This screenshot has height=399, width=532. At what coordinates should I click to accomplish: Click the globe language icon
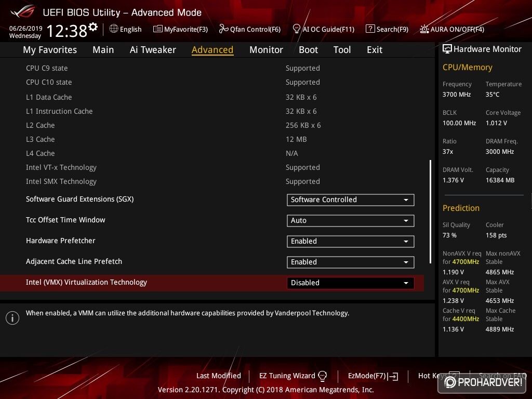coord(114,29)
